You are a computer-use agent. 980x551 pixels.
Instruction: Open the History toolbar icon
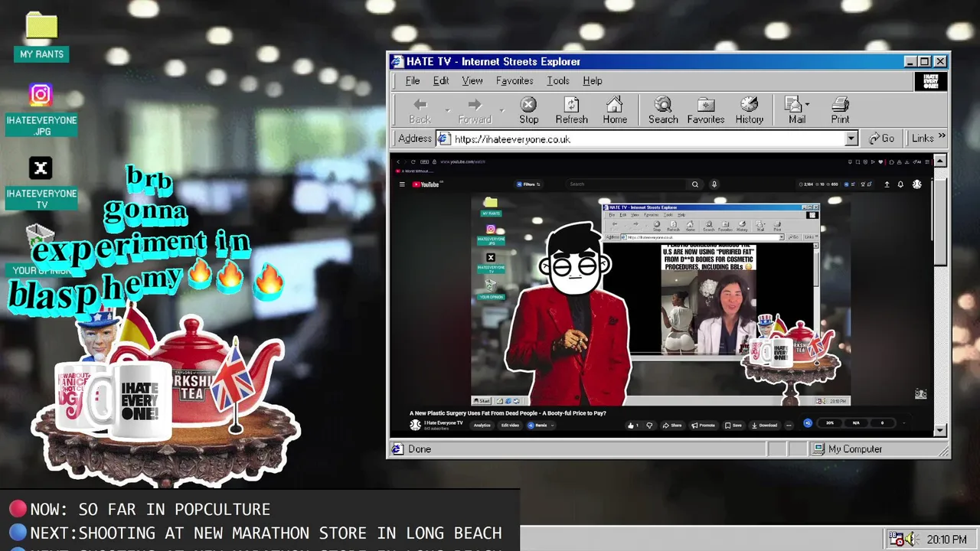point(750,104)
